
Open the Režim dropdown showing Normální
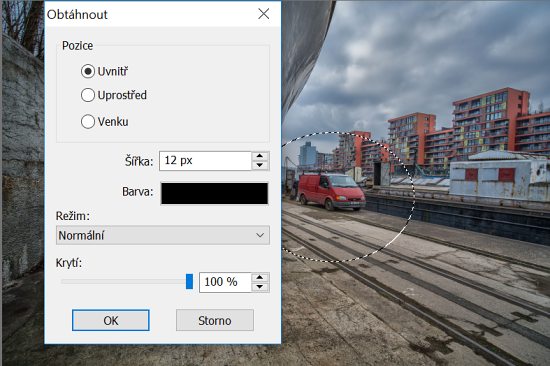(x=163, y=235)
